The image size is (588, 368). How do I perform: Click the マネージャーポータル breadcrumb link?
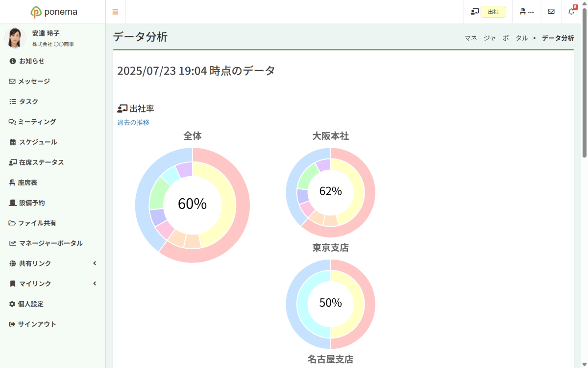[496, 38]
